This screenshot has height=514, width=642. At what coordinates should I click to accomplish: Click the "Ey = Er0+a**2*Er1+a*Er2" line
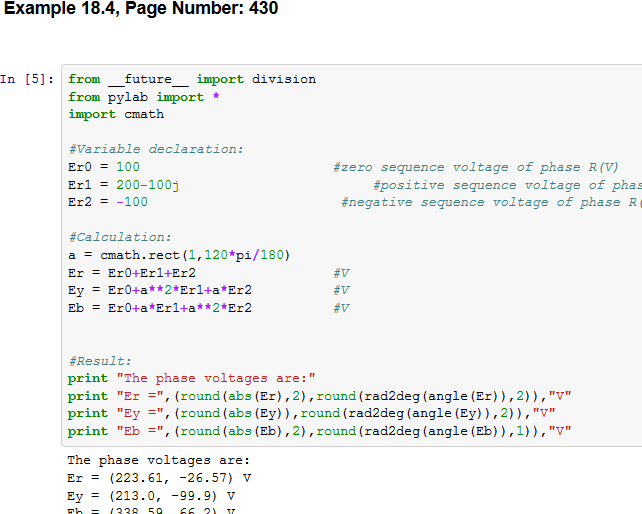coord(159,290)
